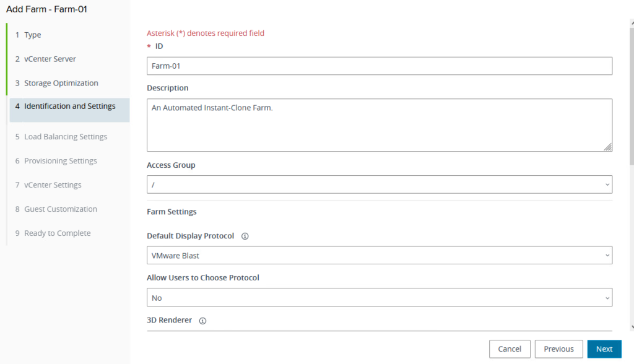Viewport: 634px width, 364px height.
Task: Open the Access Group dropdown
Action: (379, 184)
